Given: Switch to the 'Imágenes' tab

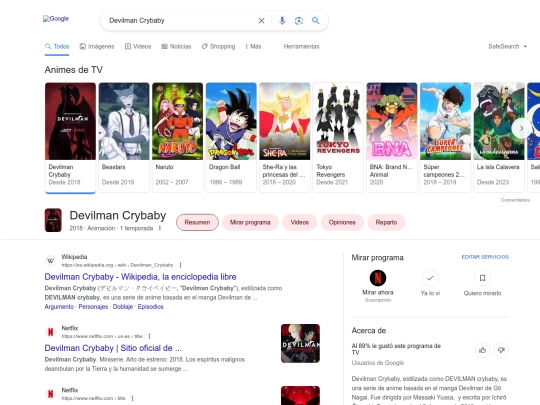Looking at the screenshot, I should [97, 46].
